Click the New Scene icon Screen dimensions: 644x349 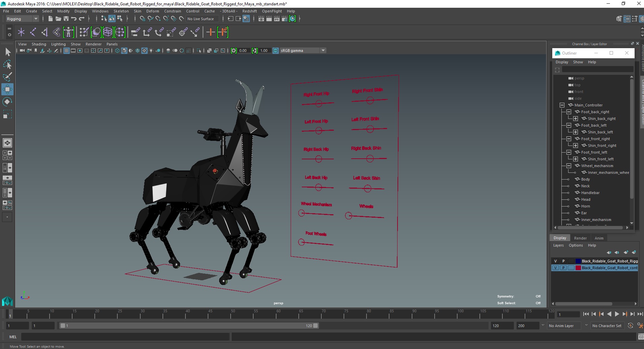[51, 19]
